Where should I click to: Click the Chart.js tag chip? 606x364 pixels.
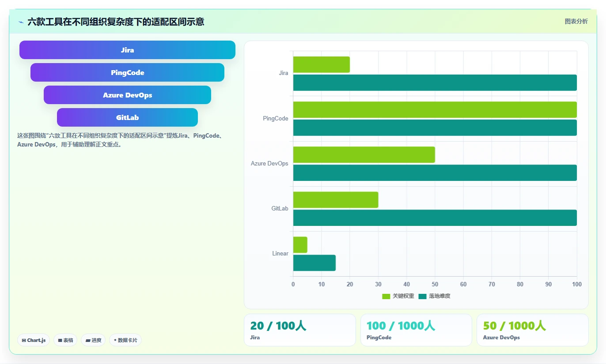coord(34,340)
